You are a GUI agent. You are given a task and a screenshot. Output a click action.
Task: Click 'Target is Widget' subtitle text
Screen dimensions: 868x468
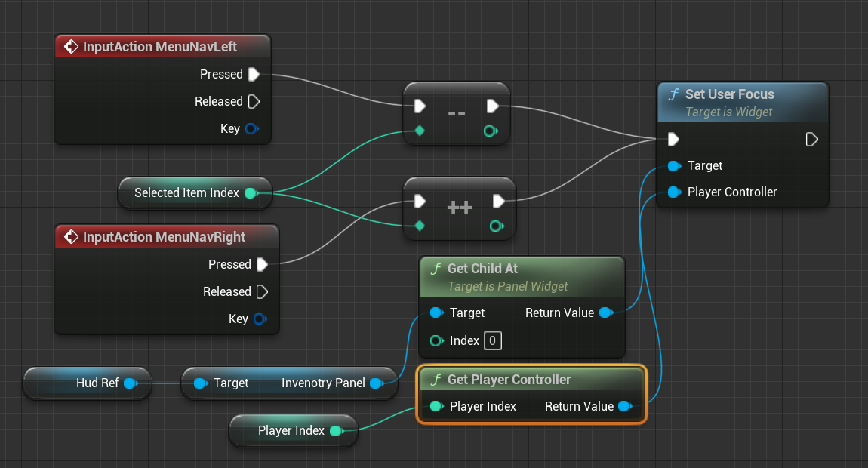pos(728,112)
